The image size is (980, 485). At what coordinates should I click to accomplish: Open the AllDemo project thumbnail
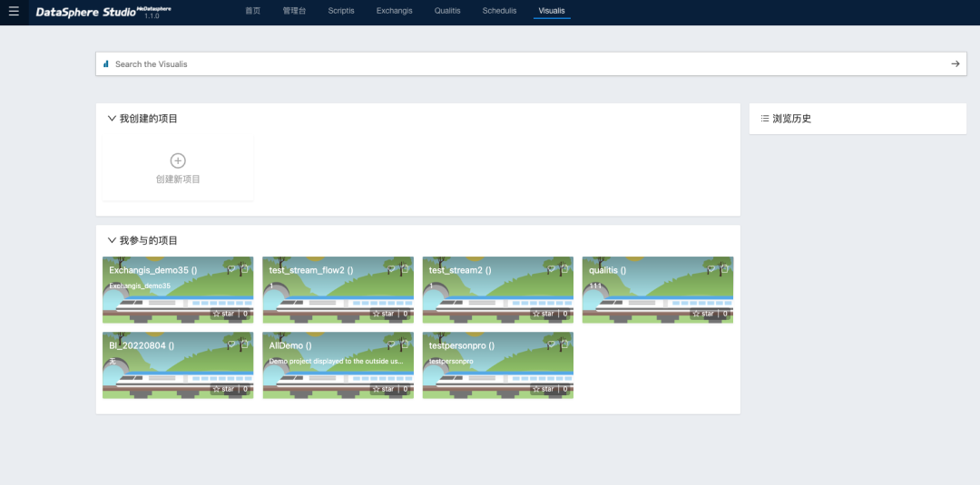pos(338,372)
